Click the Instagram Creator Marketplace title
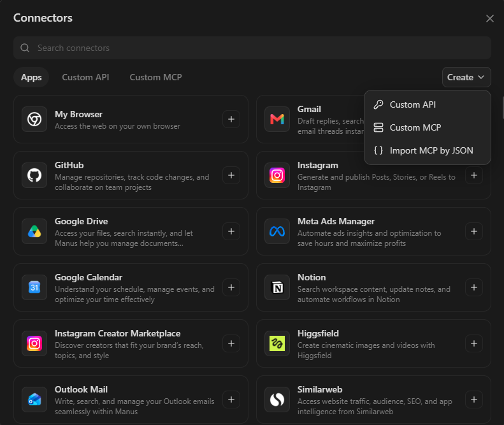This screenshot has width=504, height=425. click(x=118, y=333)
